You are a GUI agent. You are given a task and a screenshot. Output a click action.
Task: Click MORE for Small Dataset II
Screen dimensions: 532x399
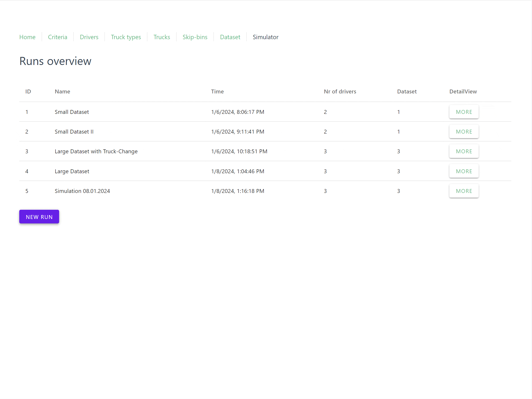click(464, 131)
